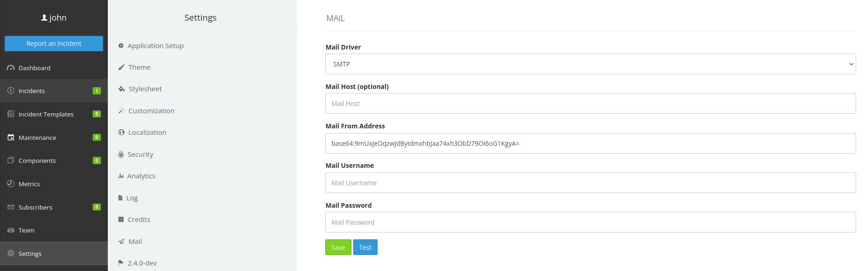Click Report an incident
This screenshot has width=868, height=271.
click(54, 43)
